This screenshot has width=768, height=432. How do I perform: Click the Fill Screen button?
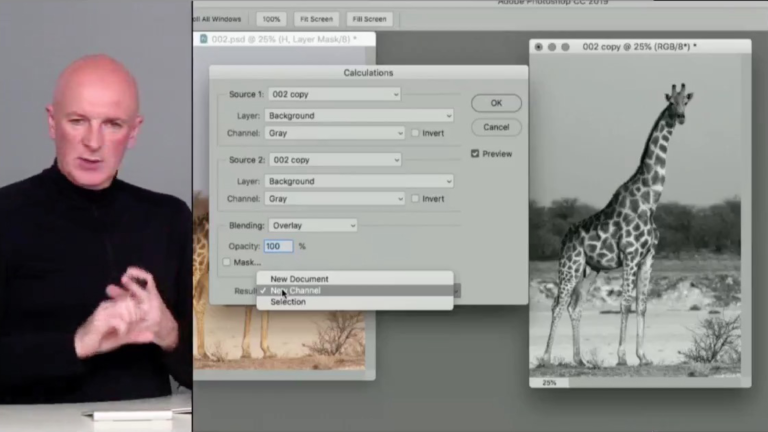click(x=368, y=19)
